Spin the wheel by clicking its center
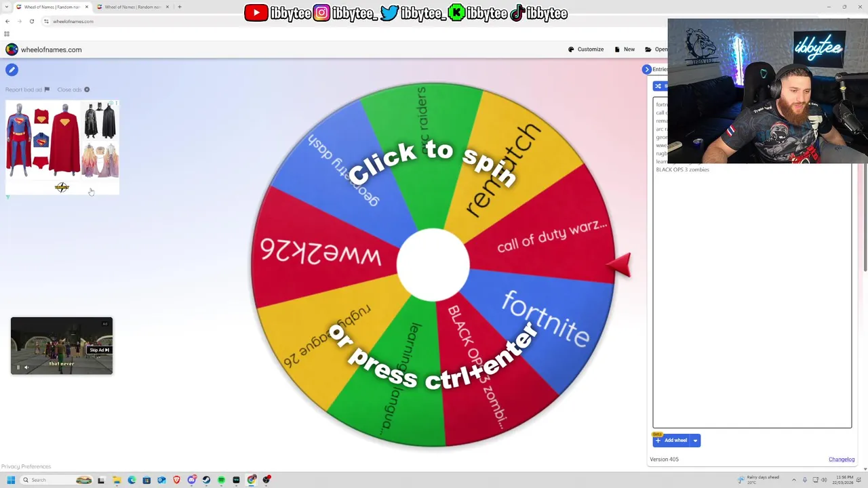 (x=433, y=264)
